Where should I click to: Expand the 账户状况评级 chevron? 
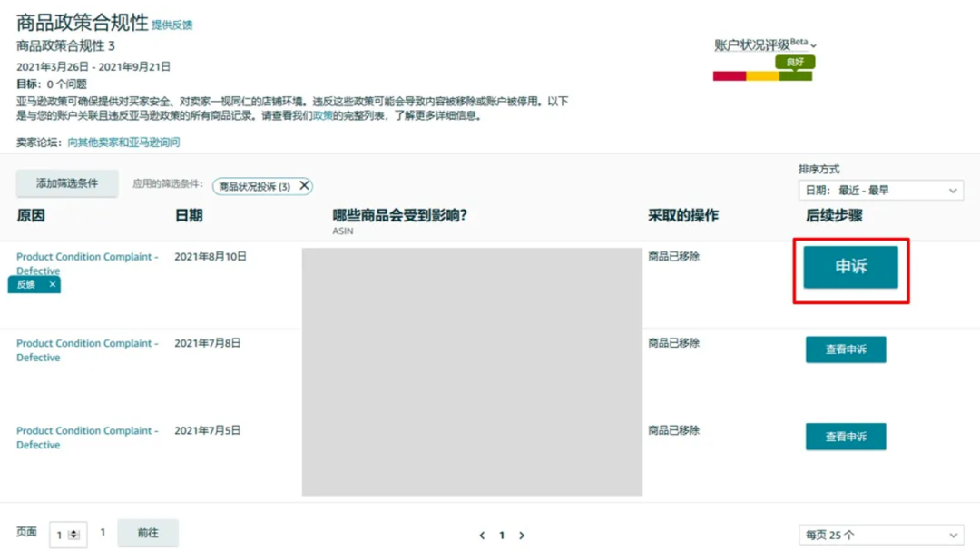point(814,45)
